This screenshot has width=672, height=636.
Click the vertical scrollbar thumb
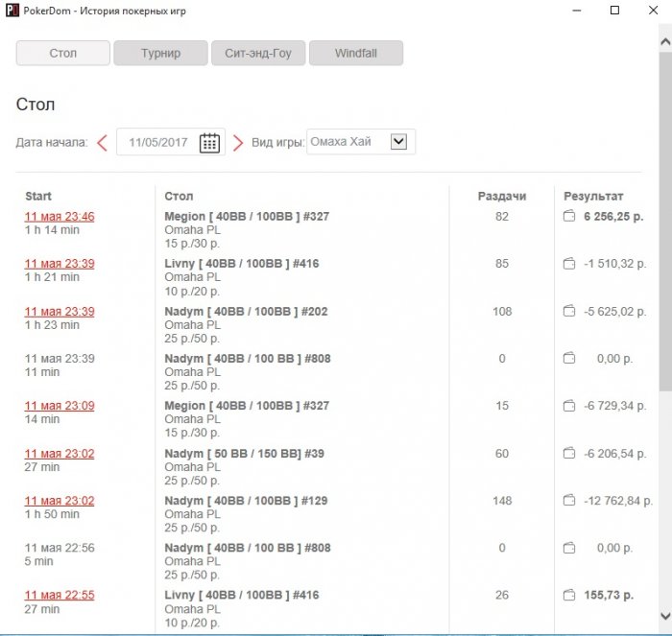point(664,221)
